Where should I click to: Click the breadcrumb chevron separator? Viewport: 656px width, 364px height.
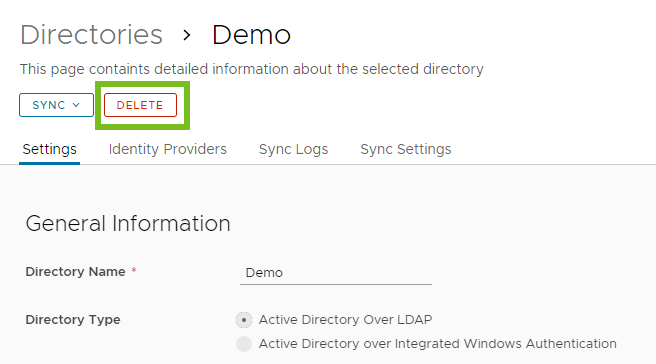(x=187, y=36)
